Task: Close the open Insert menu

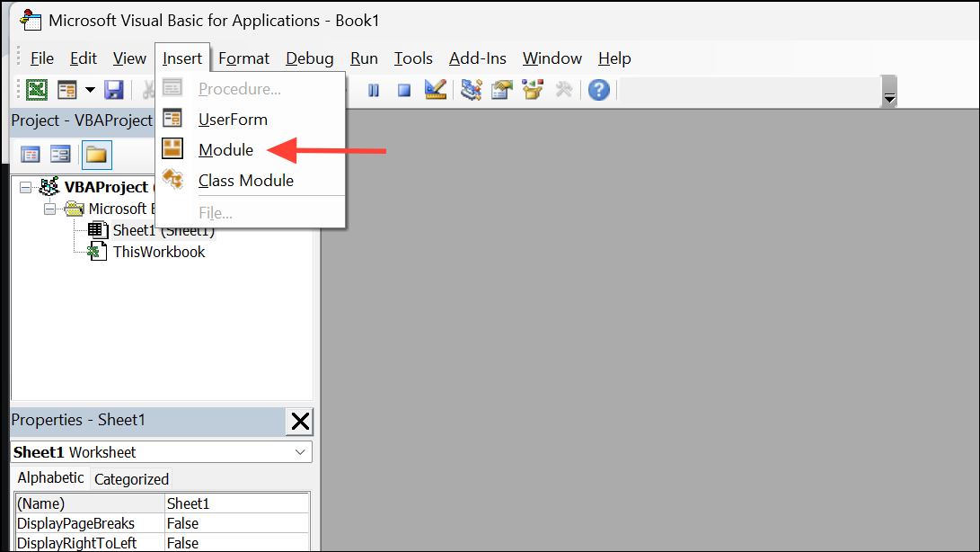Action: click(x=181, y=58)
